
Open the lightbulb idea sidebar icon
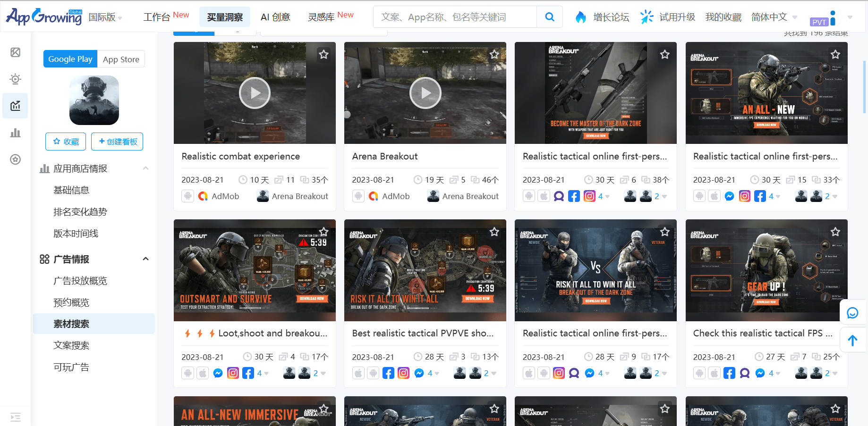pos(15,79)
